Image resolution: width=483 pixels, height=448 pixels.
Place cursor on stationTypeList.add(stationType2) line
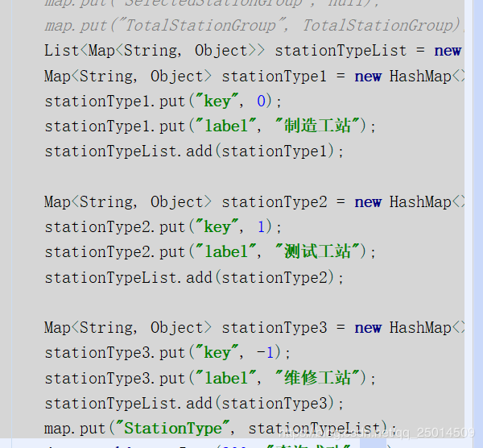(194, 277)
